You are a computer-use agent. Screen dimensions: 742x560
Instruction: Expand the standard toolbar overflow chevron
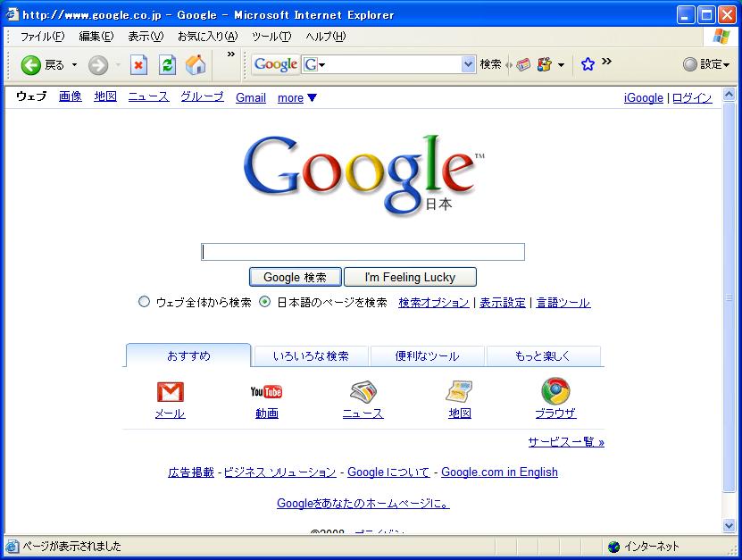[231, 54]
